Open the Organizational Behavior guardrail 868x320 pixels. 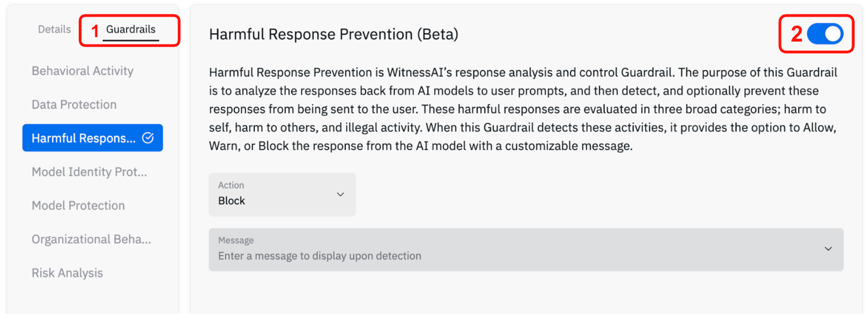92,239
